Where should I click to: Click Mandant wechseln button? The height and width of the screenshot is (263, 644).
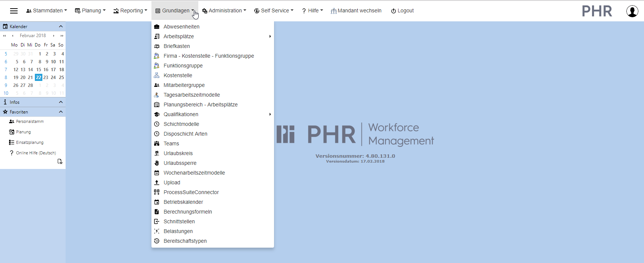point(356,11)
